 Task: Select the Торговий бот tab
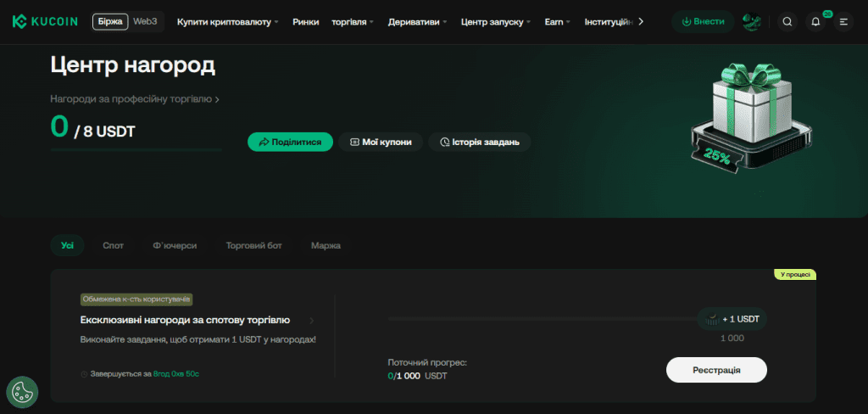pyautogui.click(x=254, y=245)
